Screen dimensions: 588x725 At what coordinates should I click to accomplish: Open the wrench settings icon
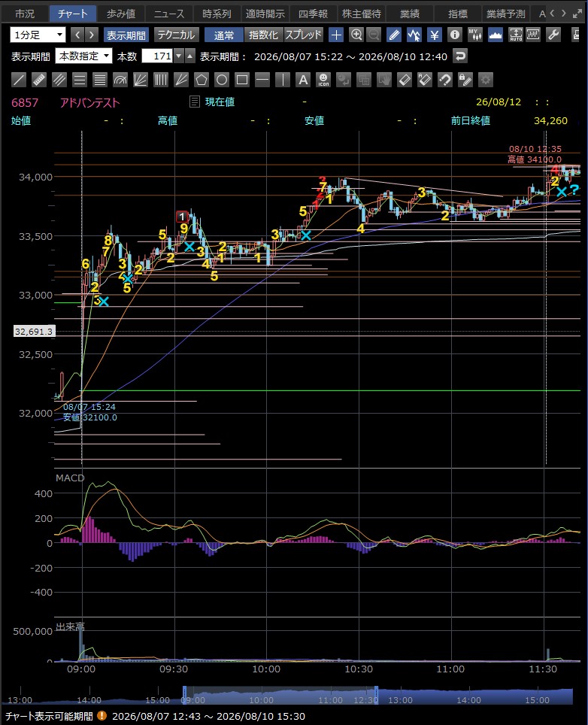click(x=553, y=35)
